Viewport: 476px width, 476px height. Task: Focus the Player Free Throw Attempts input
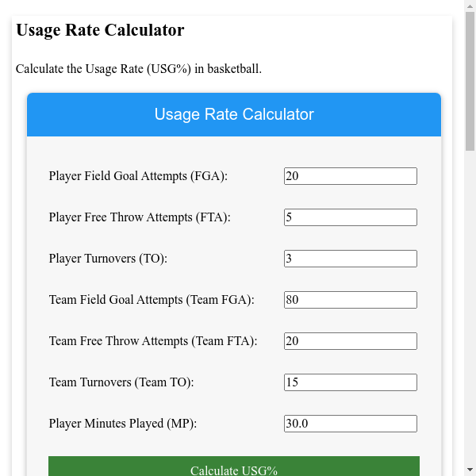pyautogui.click(x=350, y=217)
